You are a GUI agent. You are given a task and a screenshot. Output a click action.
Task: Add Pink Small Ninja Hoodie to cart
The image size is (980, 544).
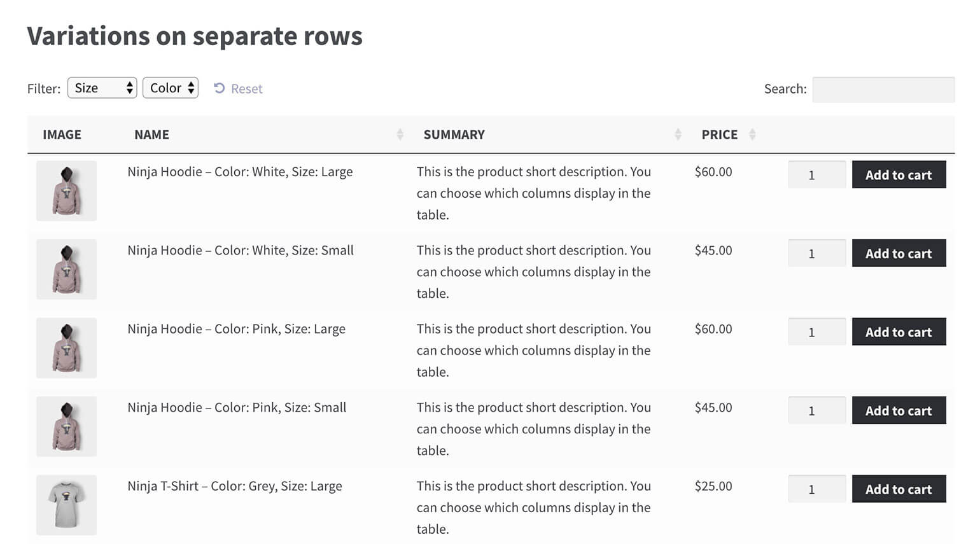pos(898,410)
